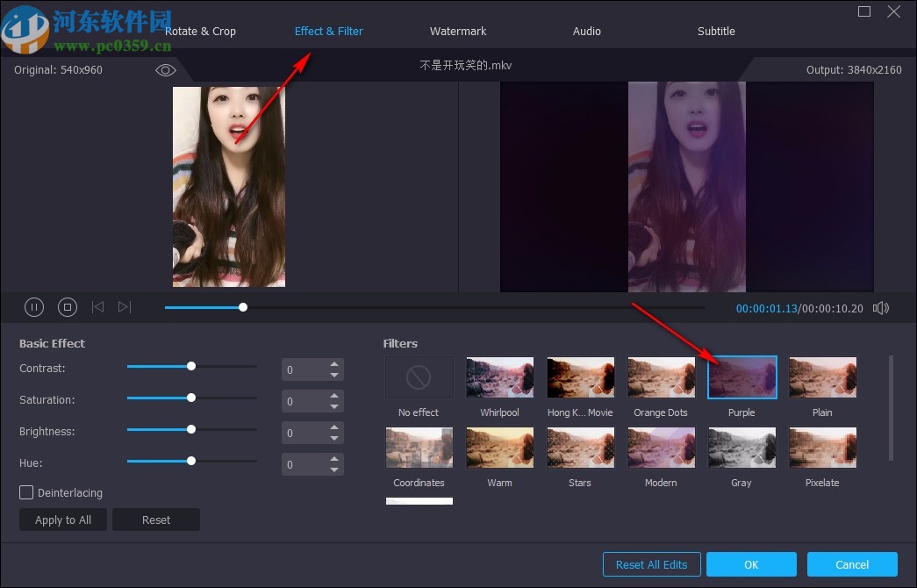Open the Subtitle tab
The image size is (917, 588).
(x=716, y=32)
